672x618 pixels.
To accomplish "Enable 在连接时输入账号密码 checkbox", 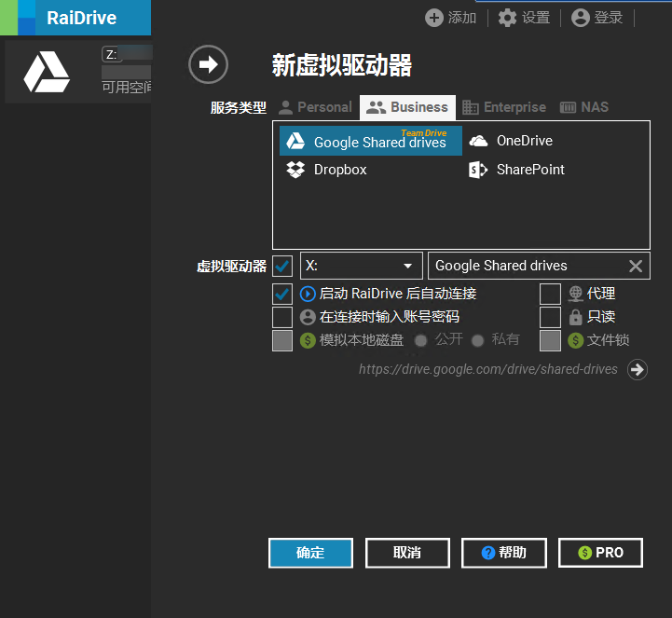I will pyautogui.click(x=282, y=317).
